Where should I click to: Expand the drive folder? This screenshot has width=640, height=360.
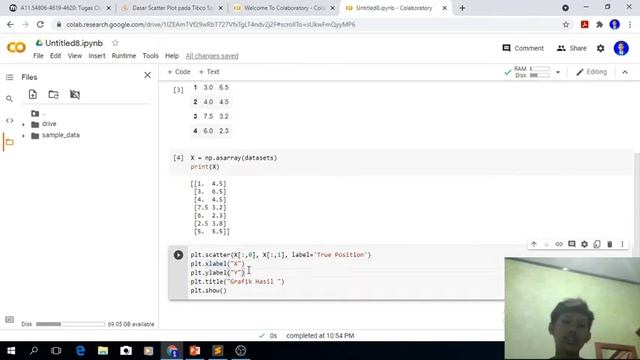tap(23, 124)
